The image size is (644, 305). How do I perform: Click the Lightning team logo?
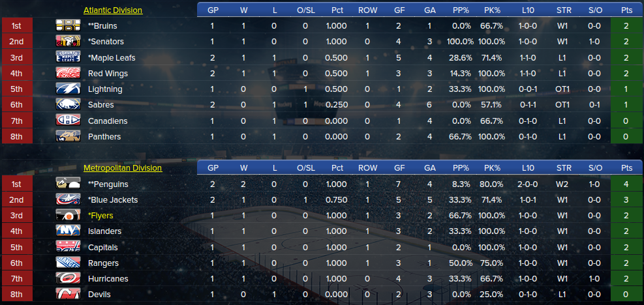click(x=68, y=89)
